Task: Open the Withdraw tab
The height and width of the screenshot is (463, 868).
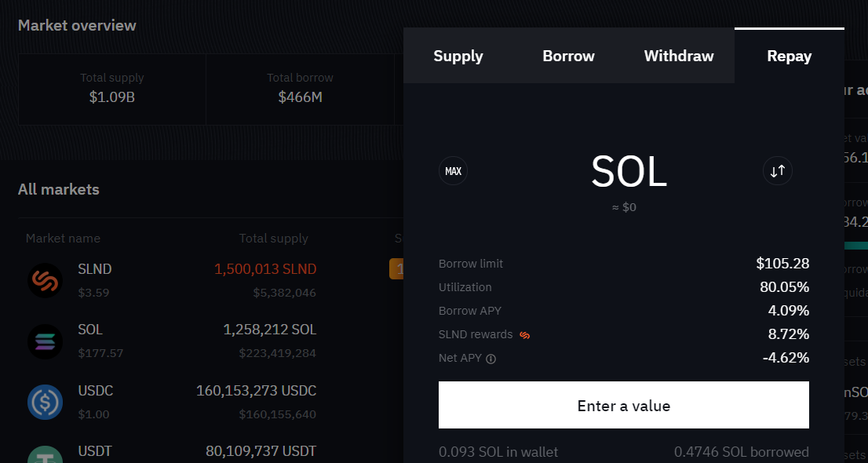Action: pyautogui.click(x=679, y=56)
